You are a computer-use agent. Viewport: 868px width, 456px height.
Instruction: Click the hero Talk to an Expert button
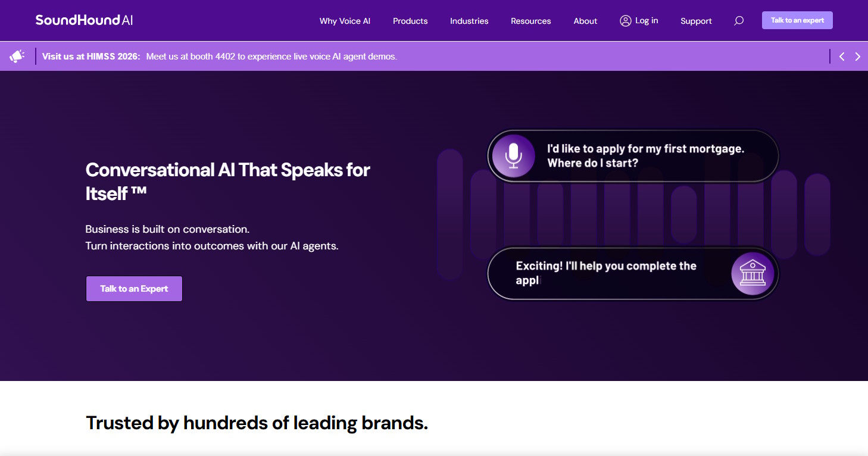[x=134, y=289]
